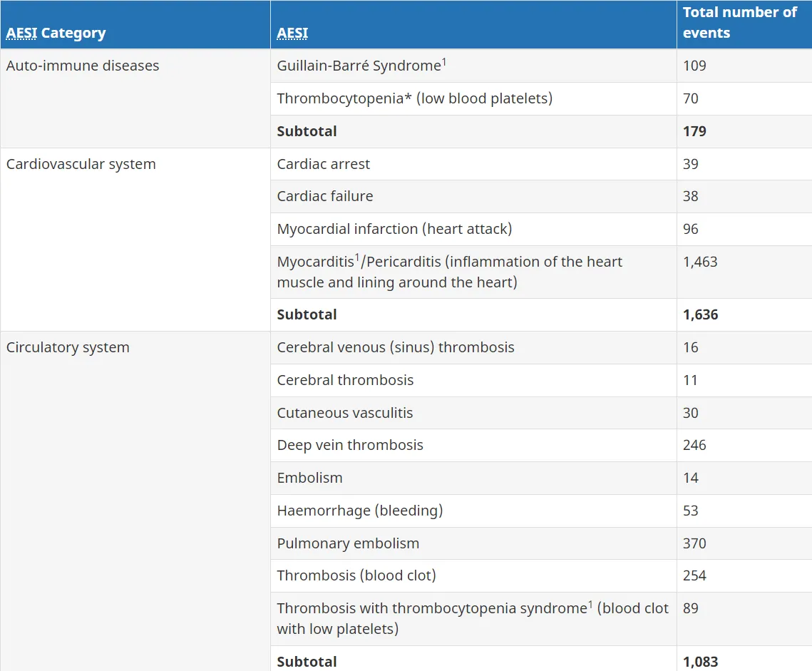
Task: Click the Circulatory subtotal value 1,083
Action: pyautogui.click(x=700, y=662)
